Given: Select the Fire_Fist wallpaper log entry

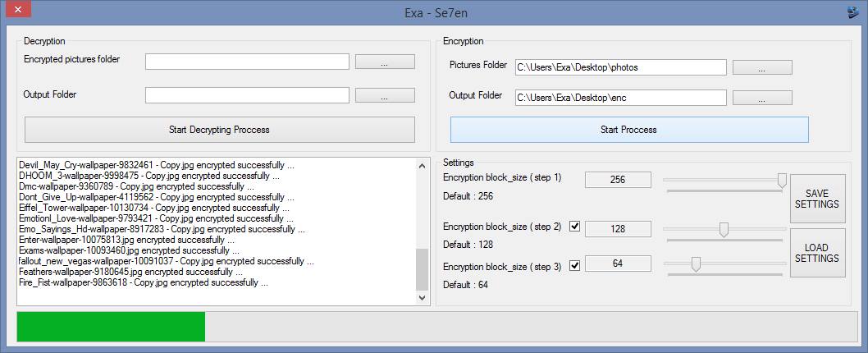Looking at the screenshot, I should (x=144, y=282).
